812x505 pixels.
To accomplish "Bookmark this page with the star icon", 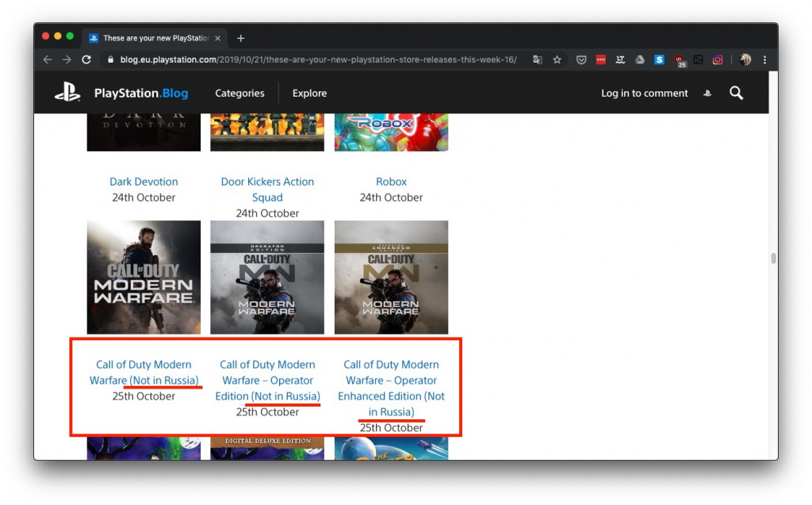I will (x=557, y=59).
